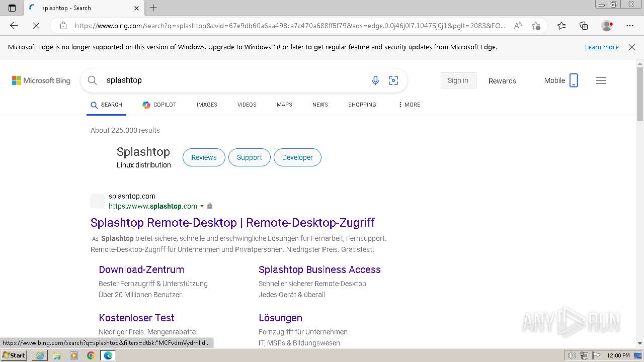Switch to the SHOPPING tab
644x362 pixels.
[362, 105]
